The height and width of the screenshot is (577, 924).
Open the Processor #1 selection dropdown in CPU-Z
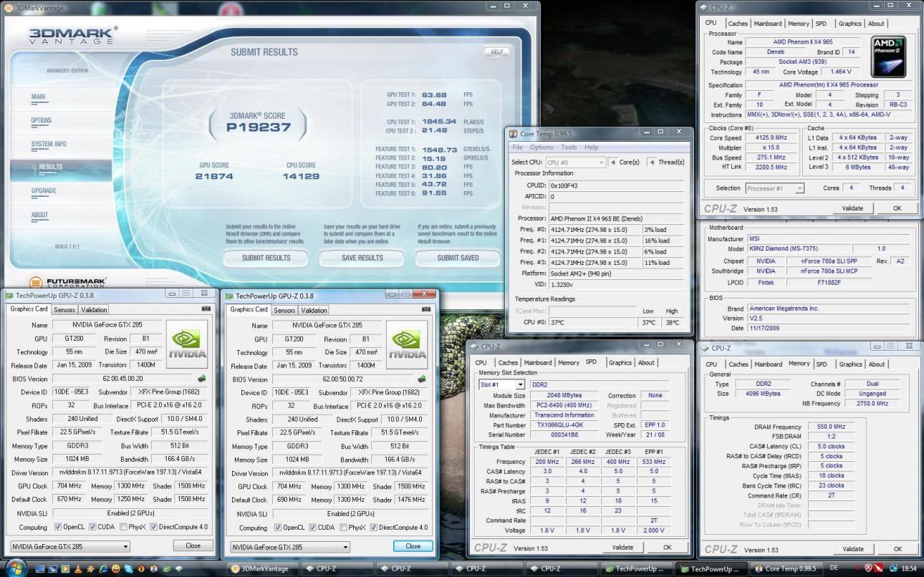pos(775,188)
